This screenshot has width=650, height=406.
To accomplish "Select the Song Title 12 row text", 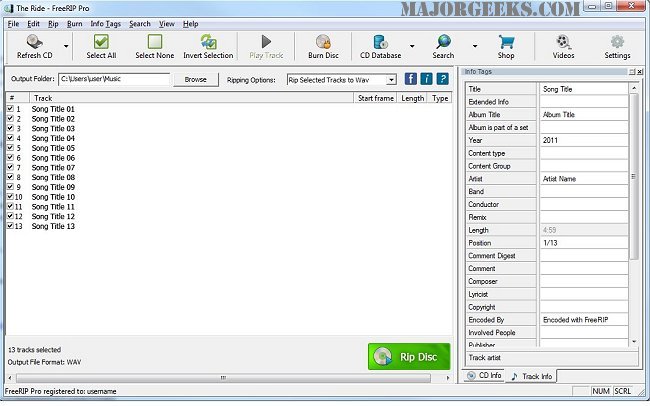I will pyautogui.click(x=53, y=216).
